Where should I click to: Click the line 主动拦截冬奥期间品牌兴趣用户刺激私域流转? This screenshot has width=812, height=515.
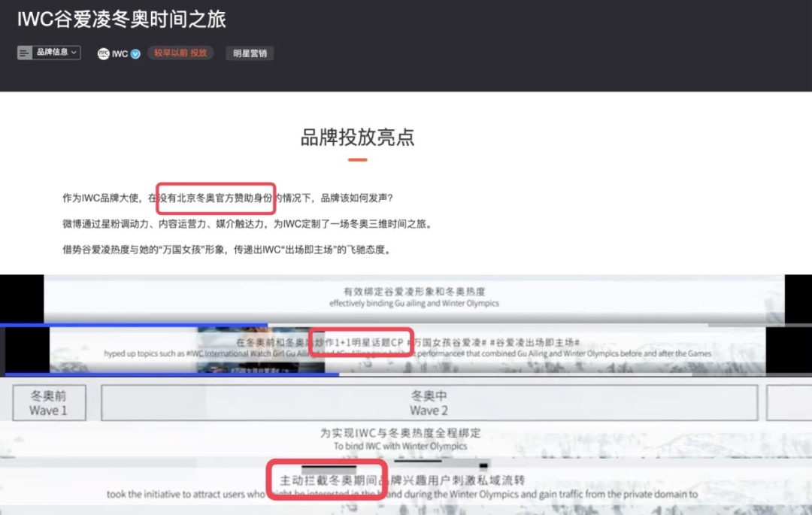click(x=402, y=480)
